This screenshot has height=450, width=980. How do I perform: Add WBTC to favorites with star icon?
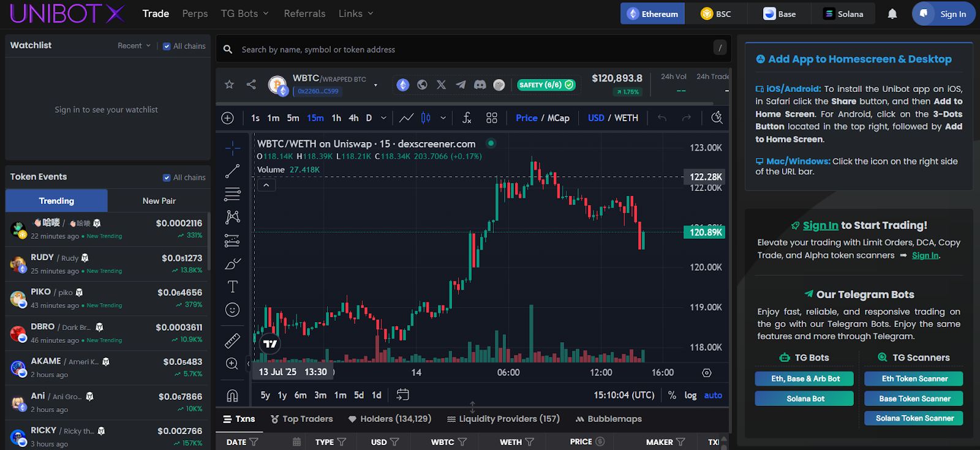click(229, 84)
